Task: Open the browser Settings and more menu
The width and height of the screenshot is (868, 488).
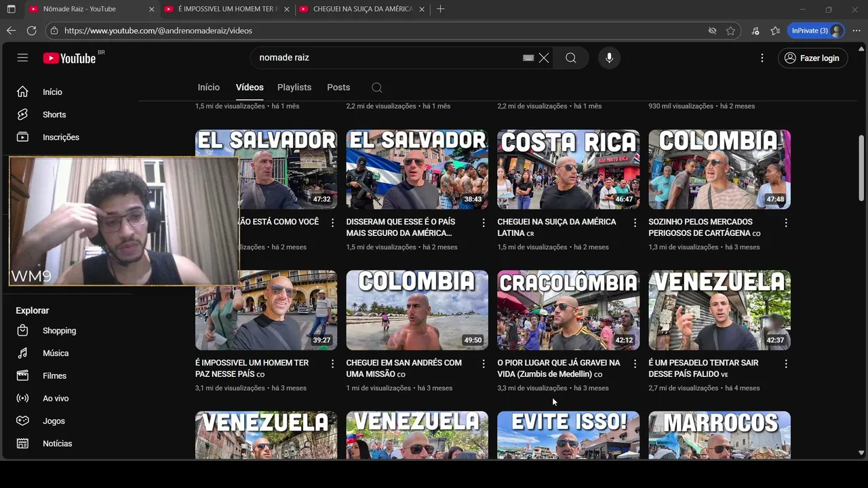Action: tap(856, 30)
